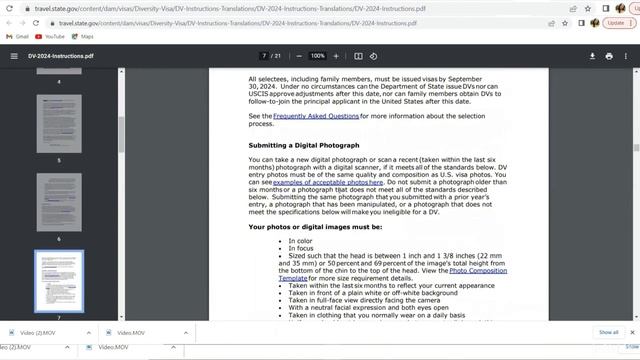Open examples of acceptable photos here link

pos(328,182)
